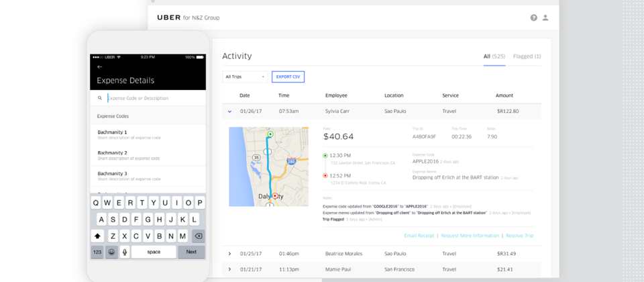Select the Bachmanity 2 expense code
The height and width of the screenshot is (282, 644).
pyautogui.click(x=148, y=155)
